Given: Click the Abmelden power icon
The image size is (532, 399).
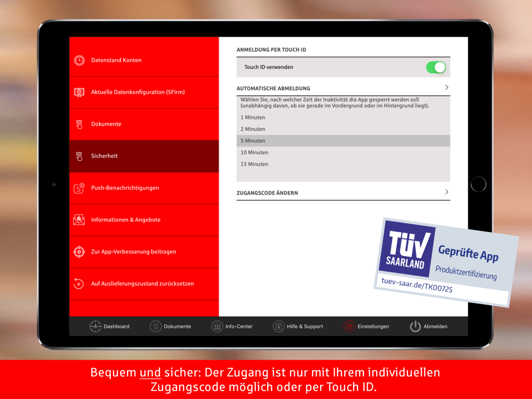Looking at the screenshot, I should pyautogui.click(x=415, y=327).
